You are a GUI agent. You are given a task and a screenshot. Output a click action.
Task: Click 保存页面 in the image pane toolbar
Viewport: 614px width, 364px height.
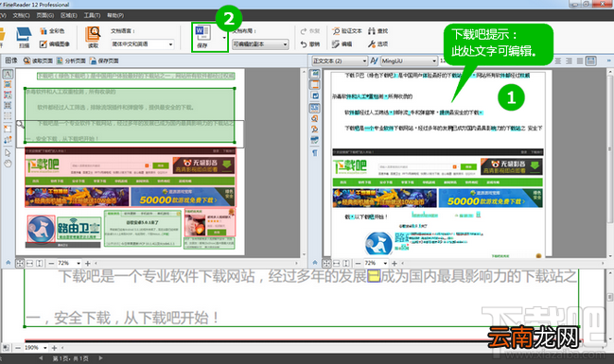pos(104,61)
